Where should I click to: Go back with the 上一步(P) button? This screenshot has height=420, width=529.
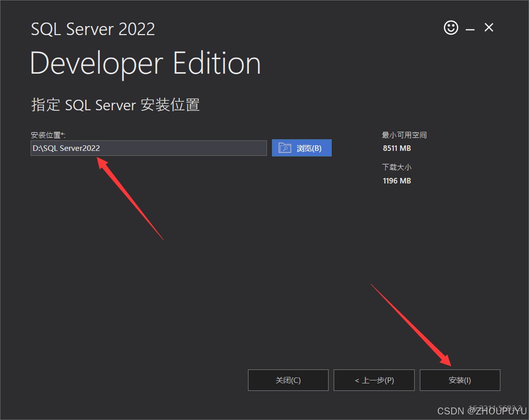pos(374,380)
